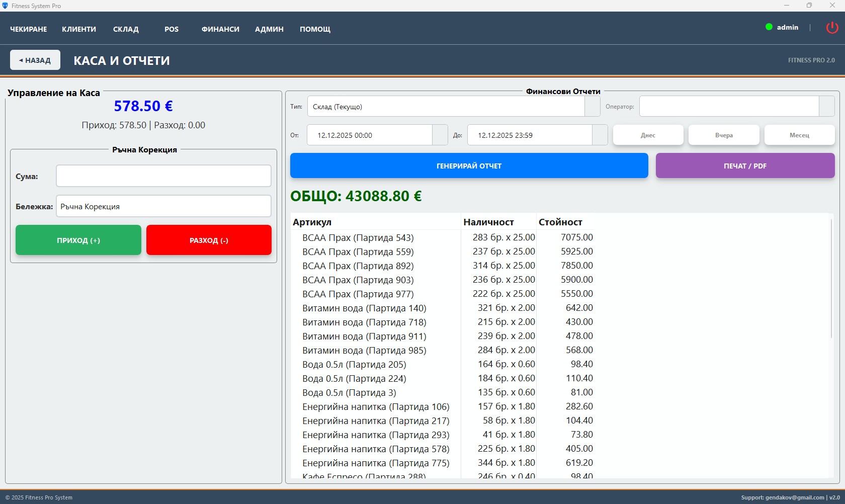
Task: Select the POS menu item
Action: click(x=172, y=29)
